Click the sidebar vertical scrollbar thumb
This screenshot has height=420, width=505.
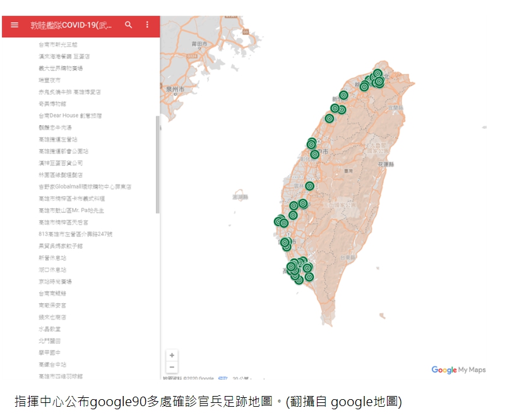pyautogui.click(x=158, y=164)
